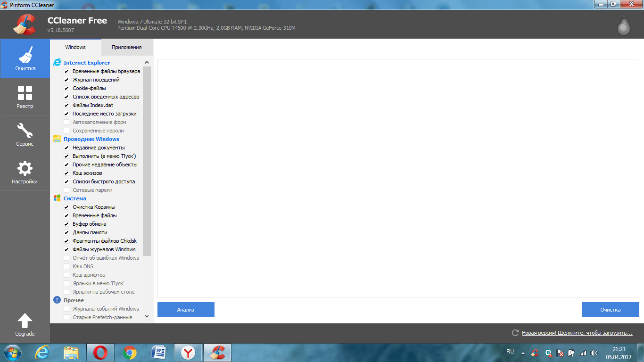Click the volume speaker tray icon
This screenshot has width=644, height=362.
594,353
